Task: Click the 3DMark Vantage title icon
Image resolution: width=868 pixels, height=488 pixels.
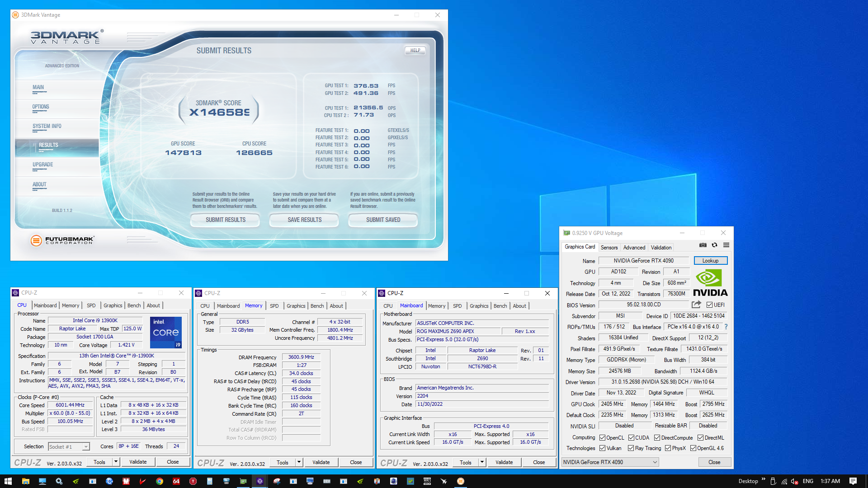Action: [x=15, y=15]
